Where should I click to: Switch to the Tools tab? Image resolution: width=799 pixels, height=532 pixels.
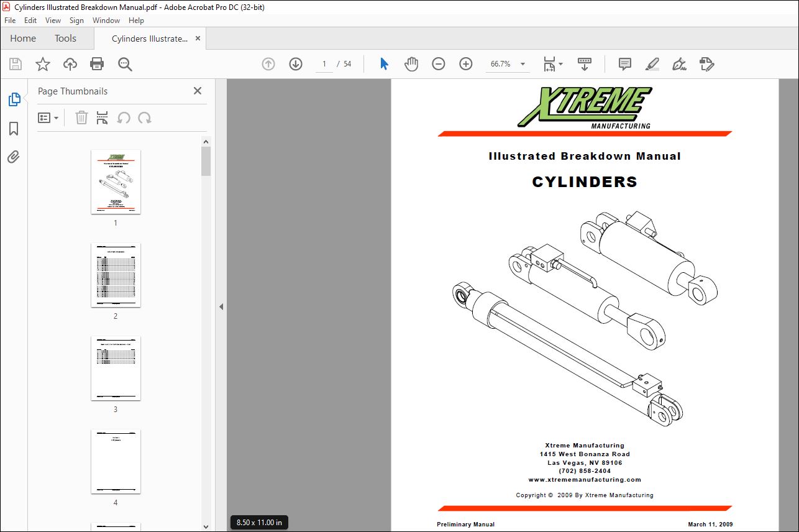pos(65,39)
